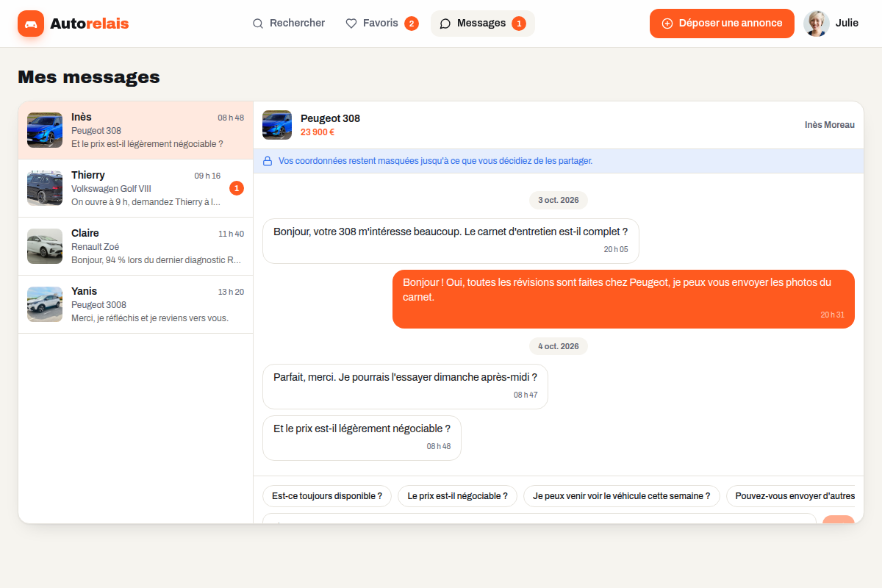Click Thierry's Volkswagen Golf thumbnail
This screenshot has width=882, height=588.
click(45, 188)
